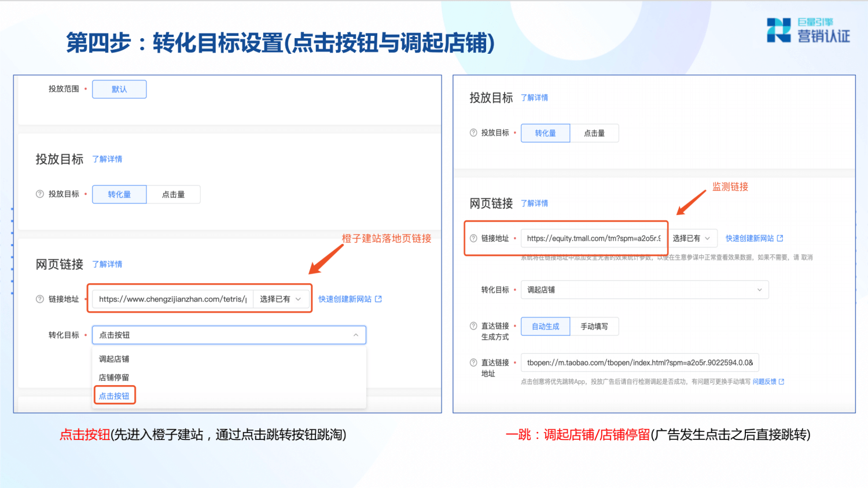Image resolution: width=868 pixels, height=488 pixels.
Task: Open the right 选择已有 dropdown
Action: [692, 238]
